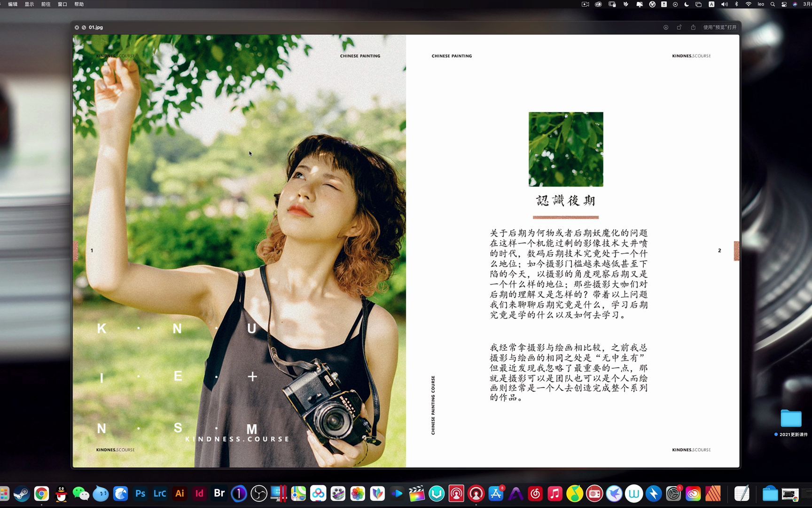Click the '使用"预览"打开' button
Viewport: 812px width, 508px height.
coord(719,27)
